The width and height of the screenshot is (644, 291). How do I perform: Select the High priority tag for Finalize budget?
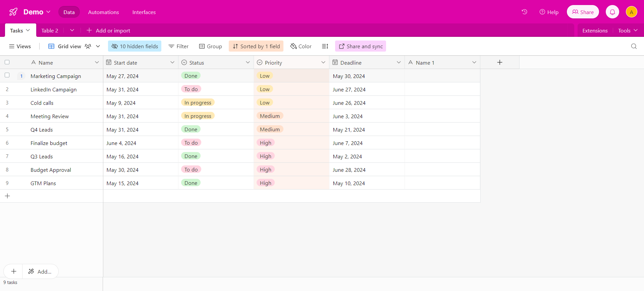click(x=266, y=143)
